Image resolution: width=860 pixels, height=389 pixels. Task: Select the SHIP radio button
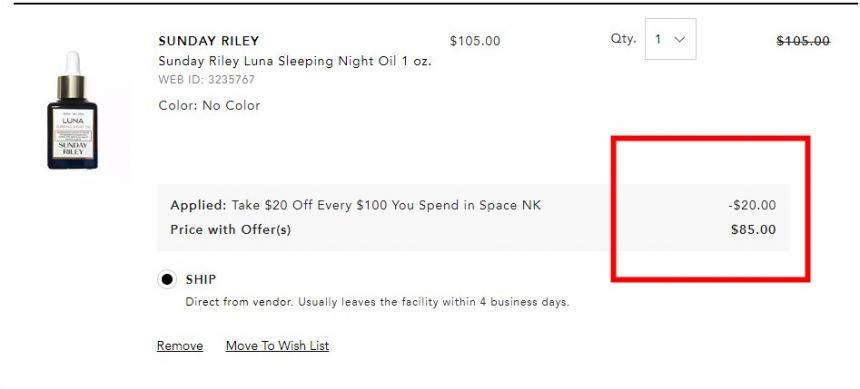[x=167, y=280]
